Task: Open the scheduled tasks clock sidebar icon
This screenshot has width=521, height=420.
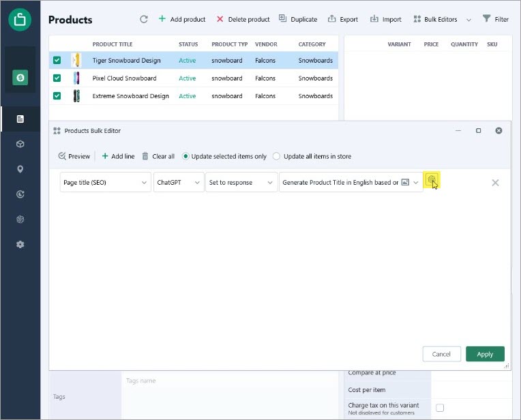Action: pos(20,194)
